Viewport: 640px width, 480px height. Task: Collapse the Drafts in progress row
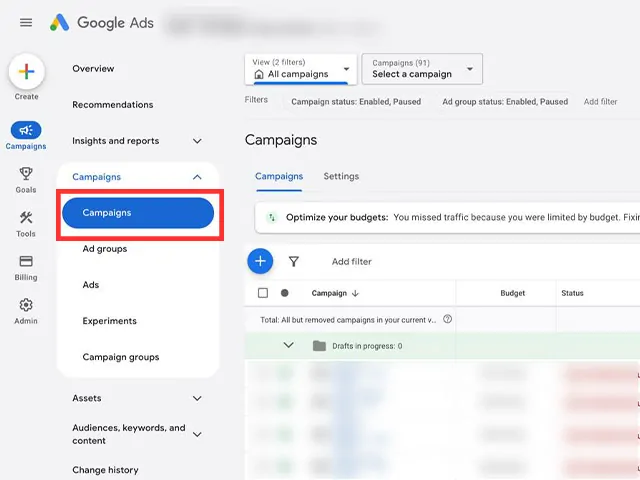288,345
